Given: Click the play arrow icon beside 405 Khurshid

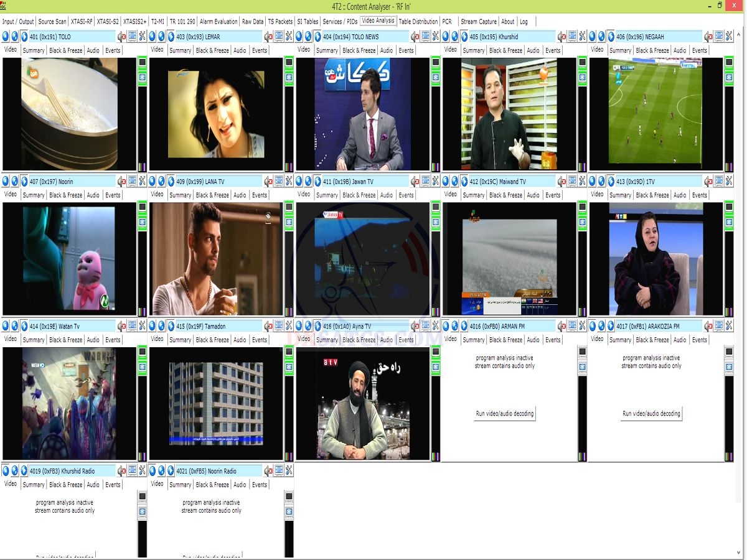Looking at the screenshot, I should coord(464,37).
